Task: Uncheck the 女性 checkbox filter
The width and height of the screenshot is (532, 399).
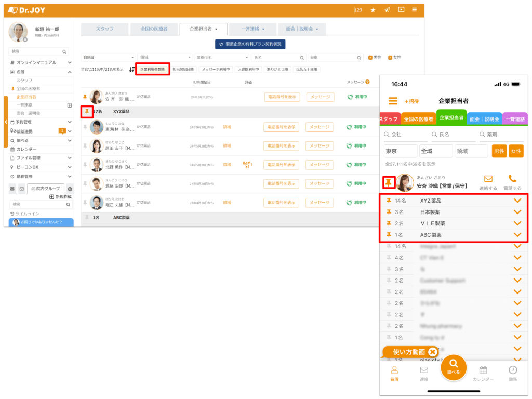Action: pyautogui.click(x=390, y=58)
